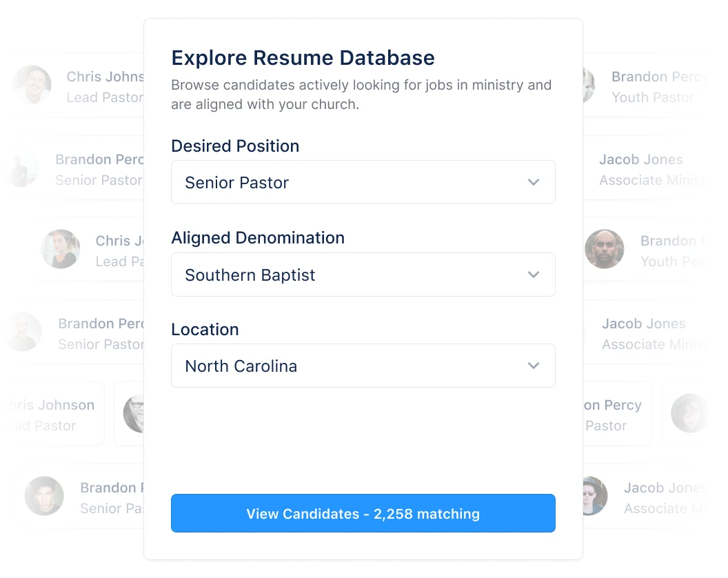Image resolution: width=728 pixels, height=578 pixels.
Task: Click the Southern Baptist denomination field
Action: pyautogui.click(x=363, y=275)
